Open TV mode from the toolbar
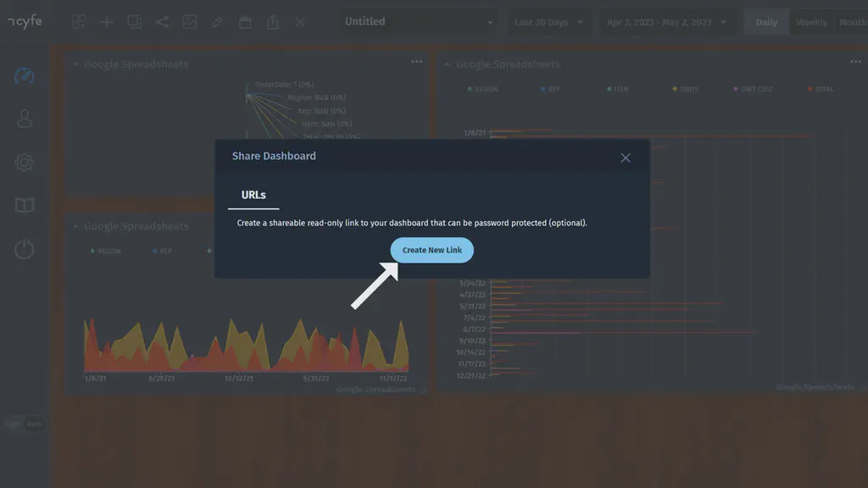Screen dimensions: 868x488 [245, 21]
